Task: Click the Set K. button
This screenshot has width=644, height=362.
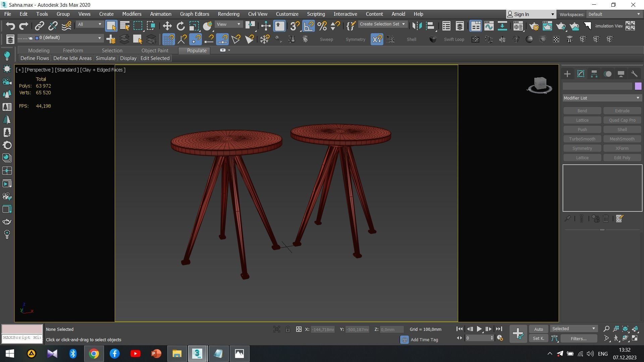Action: pyautogui.click(x=538, y=339)
